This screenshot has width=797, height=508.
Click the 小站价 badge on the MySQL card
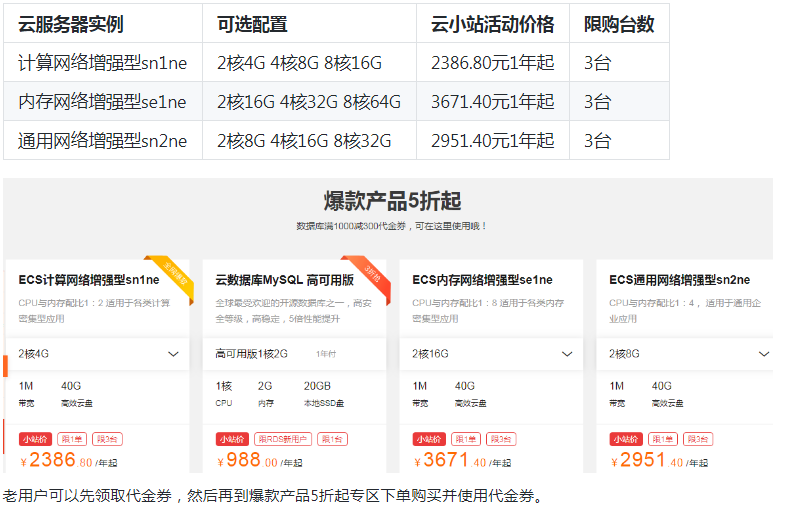point(232,439)
